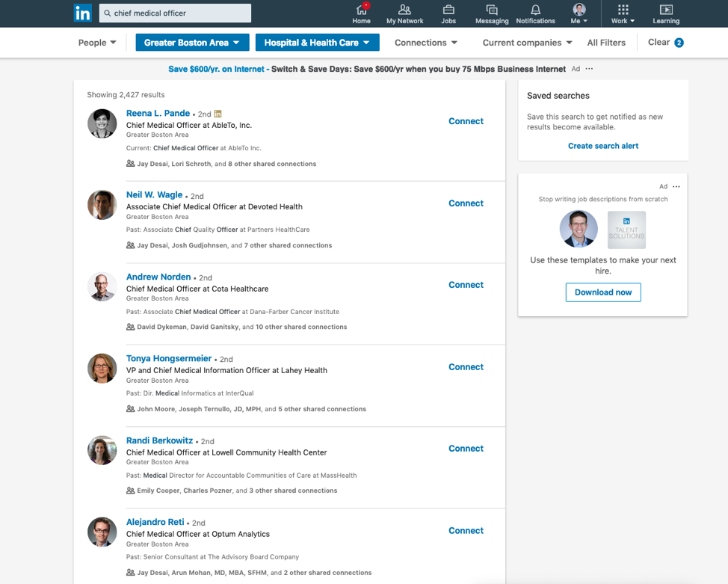The image size is (728, 584).
Task: Deselect the Hospital & Health Care filter
Action: click(317, 43)
